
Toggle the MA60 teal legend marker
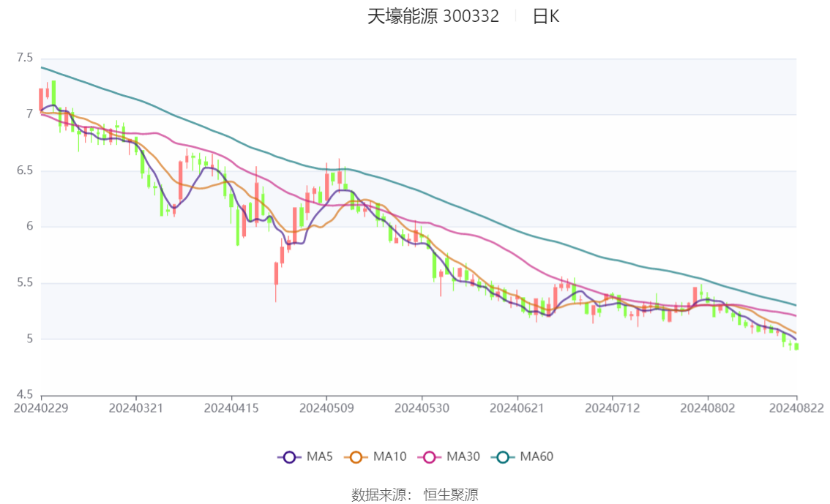tap(503, 457)
